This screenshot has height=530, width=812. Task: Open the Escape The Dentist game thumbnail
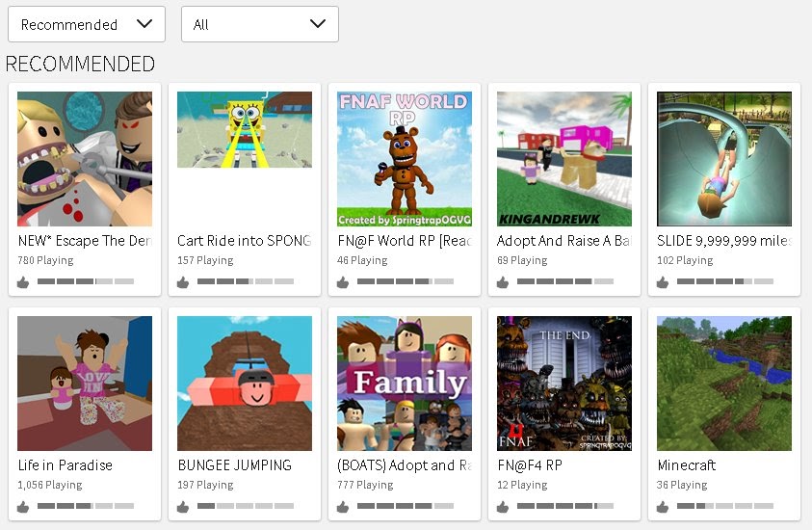coord(85,159)
